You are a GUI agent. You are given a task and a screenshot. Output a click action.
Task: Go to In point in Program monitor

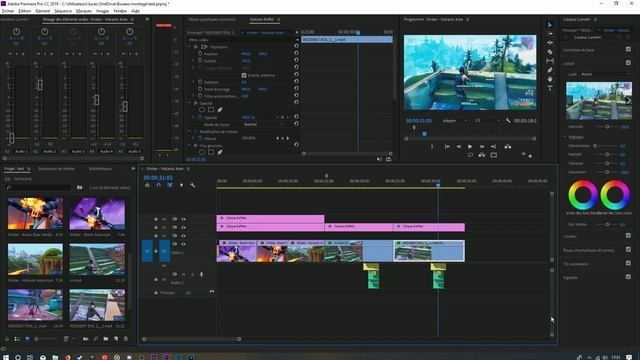click(x=447, y=146)
